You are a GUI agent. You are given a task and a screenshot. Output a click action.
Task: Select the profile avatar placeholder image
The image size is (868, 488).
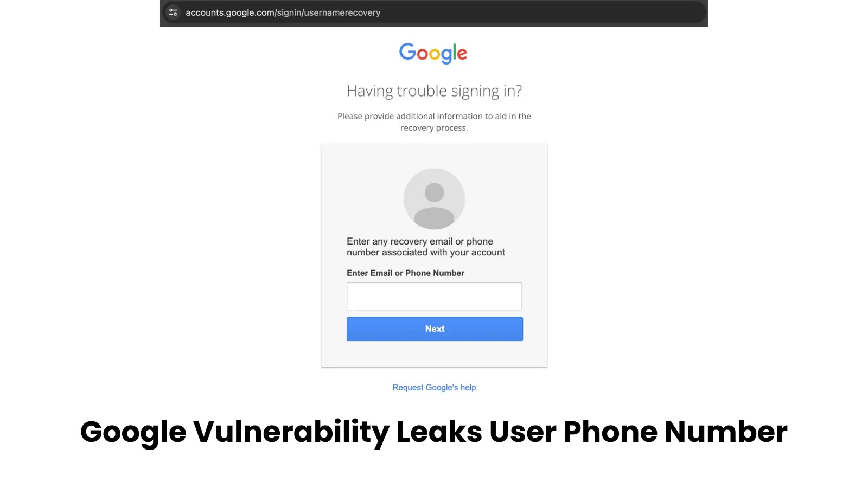click(x=434, y=198)
